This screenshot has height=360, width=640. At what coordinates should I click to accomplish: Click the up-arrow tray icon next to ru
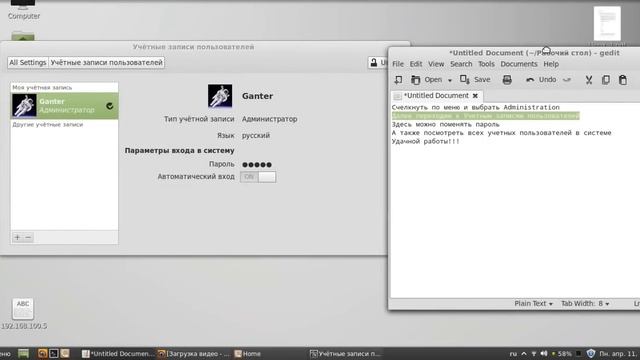coord(524,354)
